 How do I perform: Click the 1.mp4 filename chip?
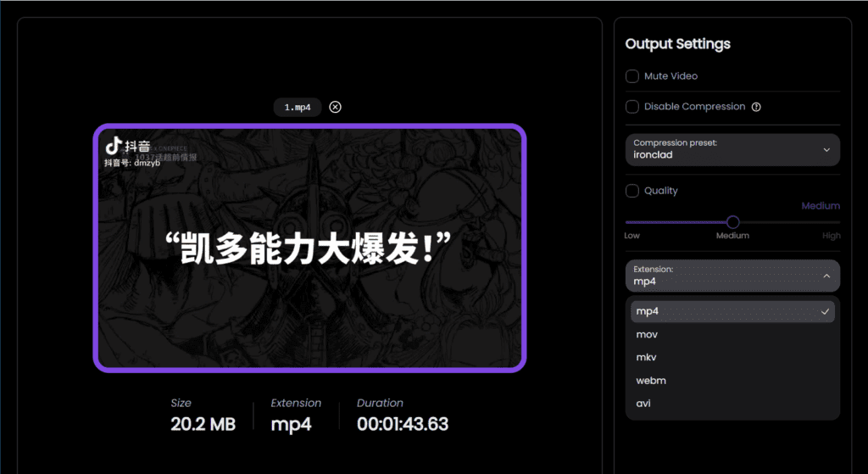[298, 108]
